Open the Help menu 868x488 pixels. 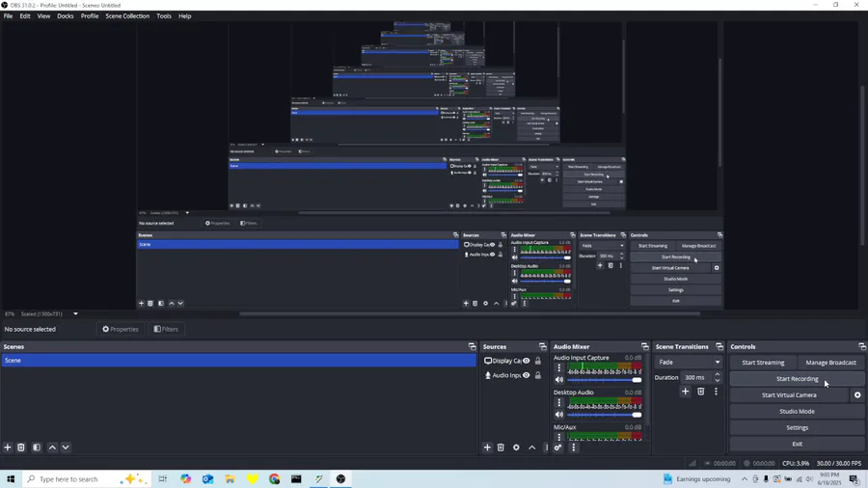(185, 16)
